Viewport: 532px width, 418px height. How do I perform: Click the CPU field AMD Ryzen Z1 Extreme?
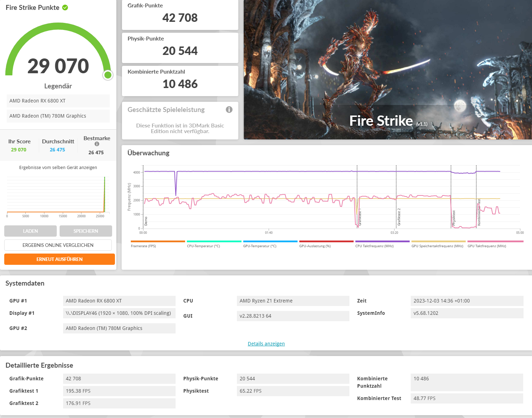tap(293, 301)
